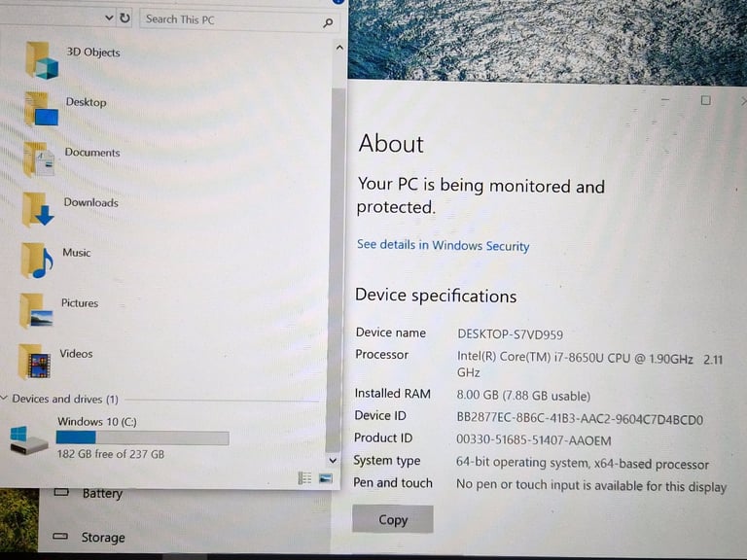The width and height of the screenshot is (747, 560).
Task: Click the 182 GB free of 237 GB text
Action: (111, 454)
